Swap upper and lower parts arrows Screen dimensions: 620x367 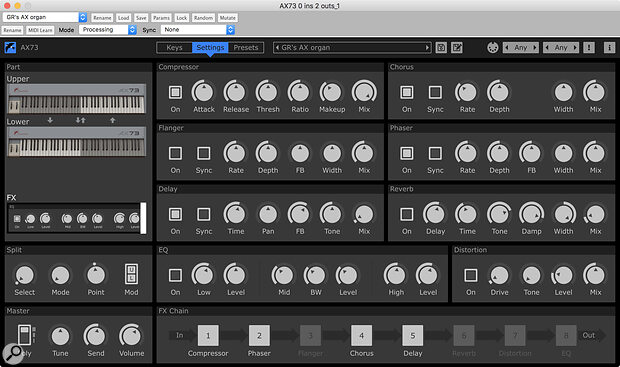coord(81,120)
